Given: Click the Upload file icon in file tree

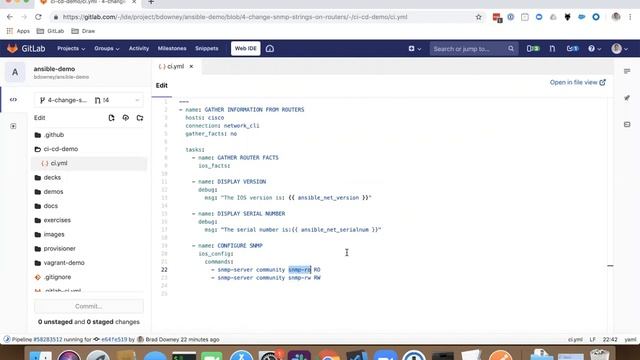Looking at the screenshot, I should click(x=126, y=118).
